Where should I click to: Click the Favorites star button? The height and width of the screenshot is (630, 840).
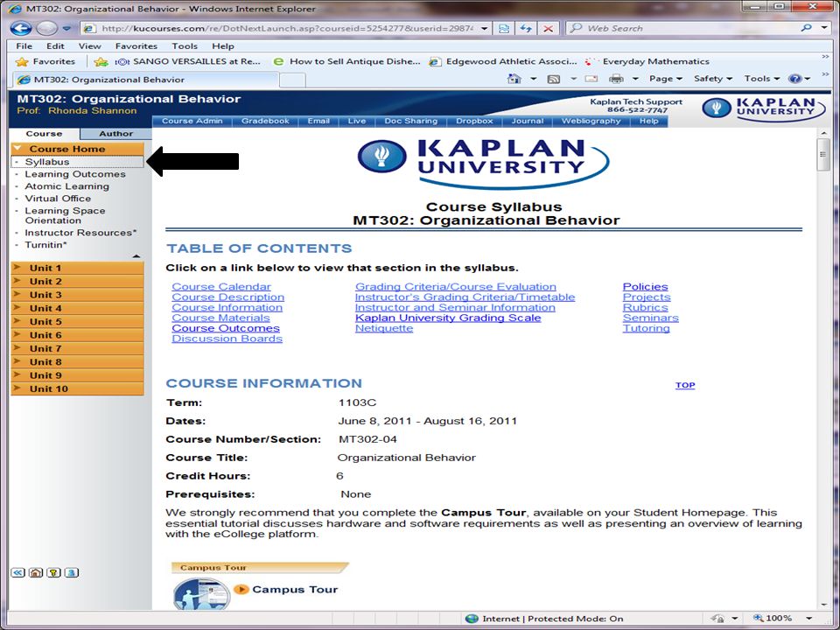[45, 61]
